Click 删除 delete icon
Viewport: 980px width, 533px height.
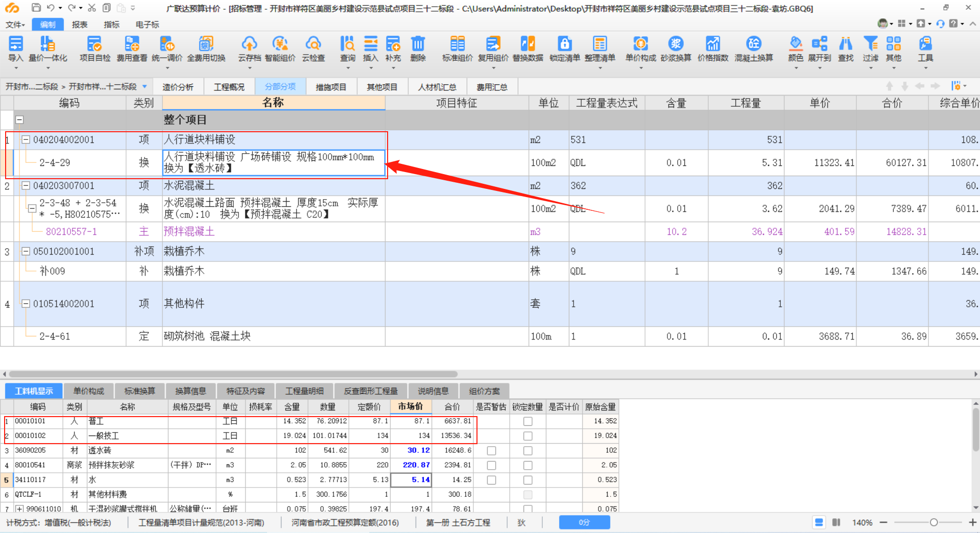(x=418, y=49)
